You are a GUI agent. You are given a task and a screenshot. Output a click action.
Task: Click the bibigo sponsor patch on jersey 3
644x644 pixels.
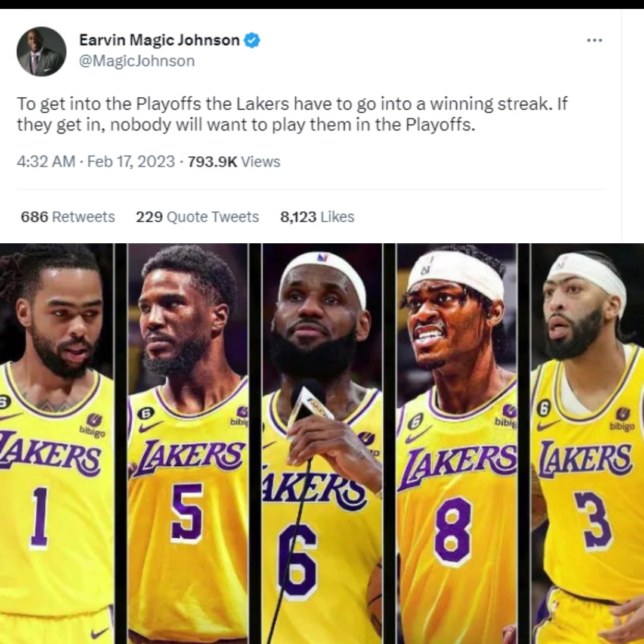click(622, 419)
